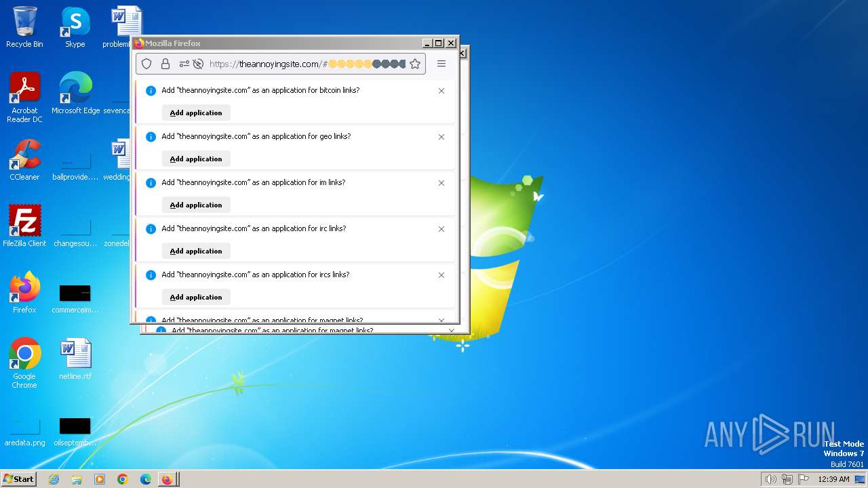Open the Windows Start menu
Screen dimensions: 868x488
[x=18, y=479]
